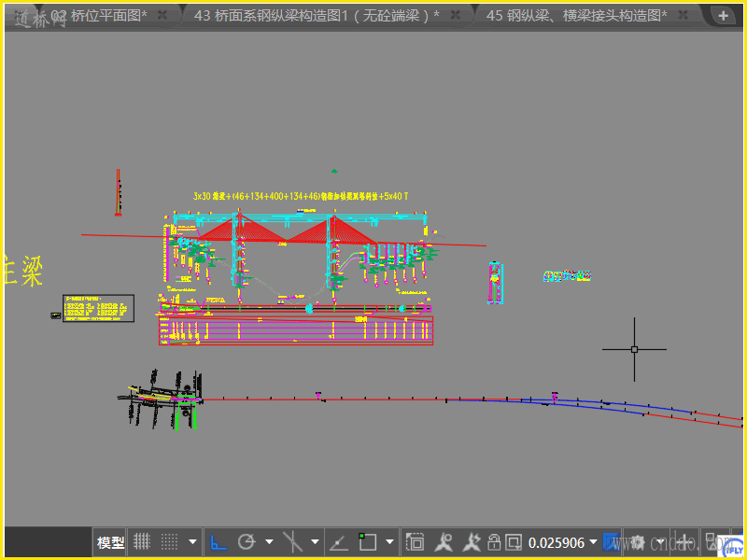Select the black-bordered notes box with yellow text
Viewport: 747px width, 560px height.
click(98, 308)
